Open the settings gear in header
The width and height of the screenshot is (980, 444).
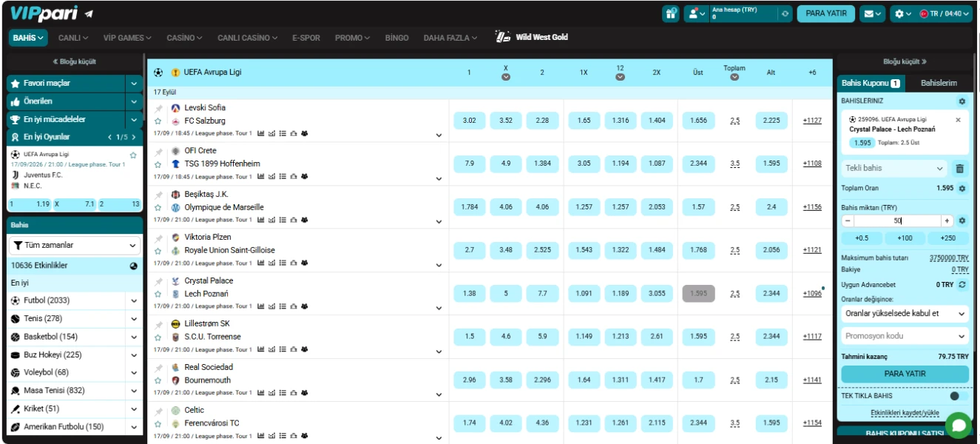click(902, 13)
